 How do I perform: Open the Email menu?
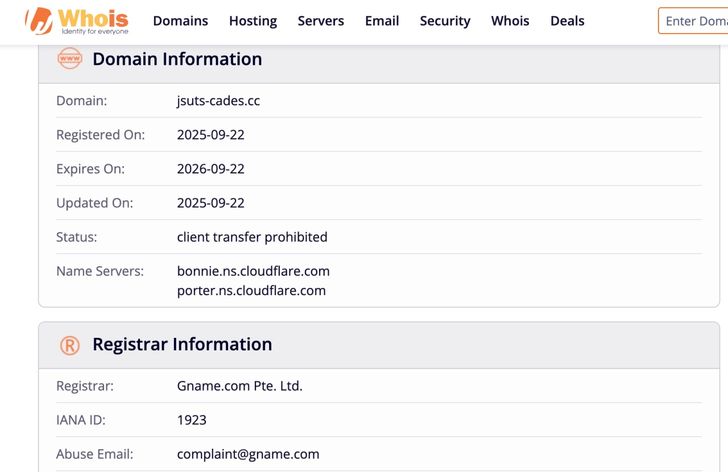tap(382, 21)
